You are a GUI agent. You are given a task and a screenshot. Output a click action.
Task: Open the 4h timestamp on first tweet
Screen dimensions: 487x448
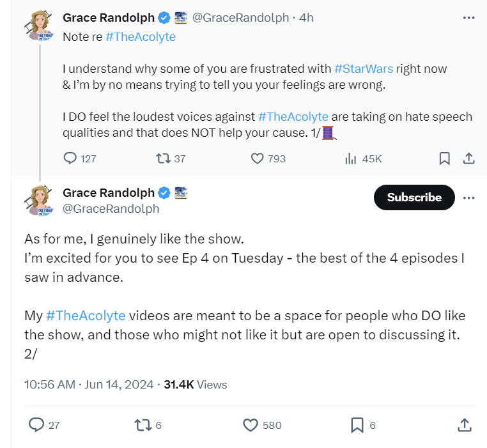coord(306,18)
